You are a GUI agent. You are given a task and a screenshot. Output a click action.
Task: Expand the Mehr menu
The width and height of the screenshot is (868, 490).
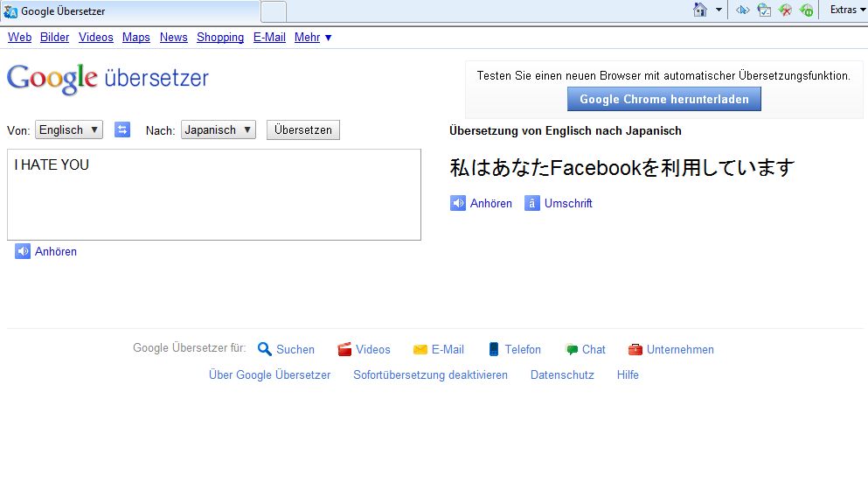pyautogui.click(x=313, y=37)
